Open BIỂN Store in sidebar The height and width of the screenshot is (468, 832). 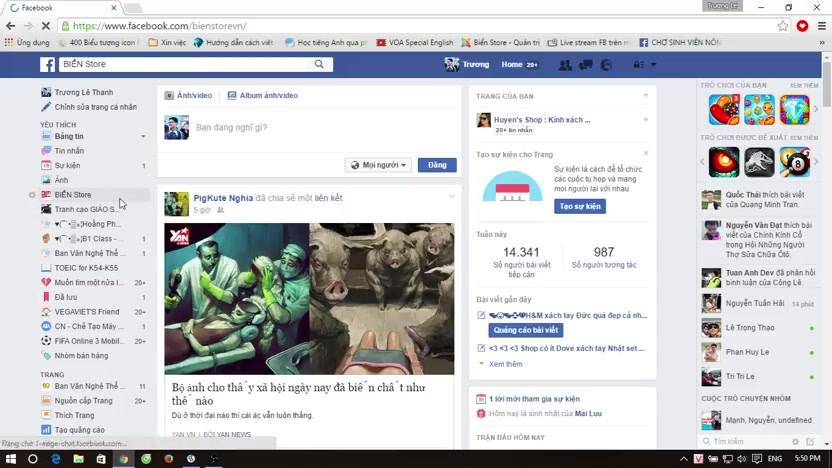pos(73,195)
